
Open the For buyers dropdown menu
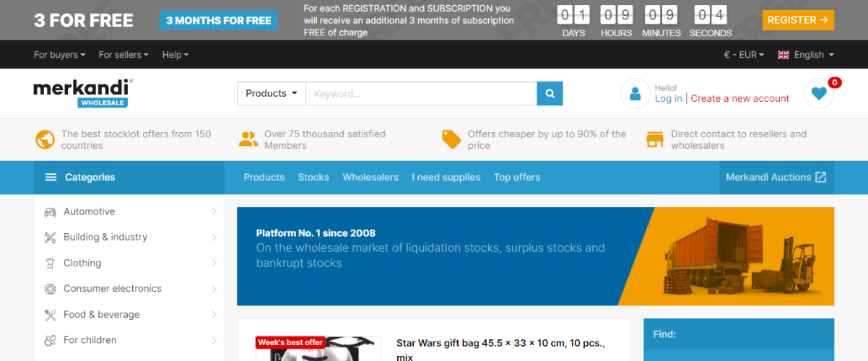(60, 55)
